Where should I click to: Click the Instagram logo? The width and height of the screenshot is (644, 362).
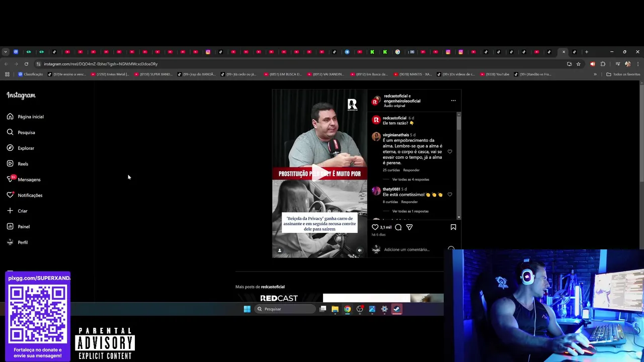click(x=21, y=96)
